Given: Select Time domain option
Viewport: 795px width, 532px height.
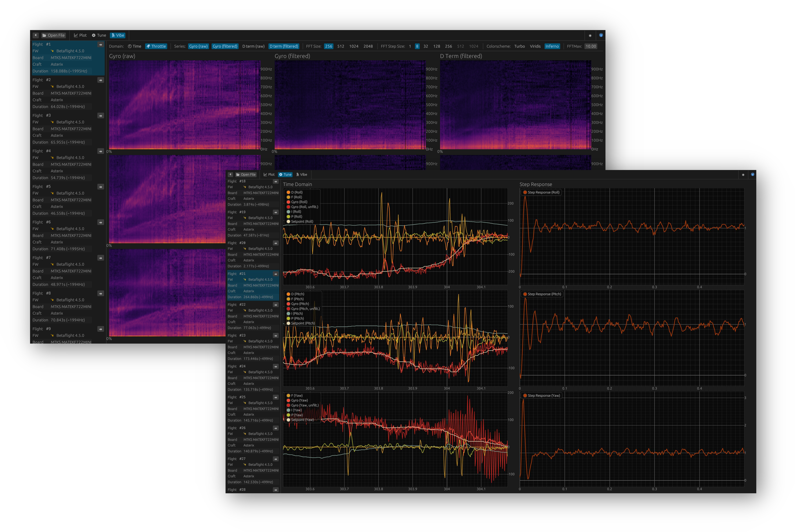Looking at the screenshot, I should coord(134,47).
